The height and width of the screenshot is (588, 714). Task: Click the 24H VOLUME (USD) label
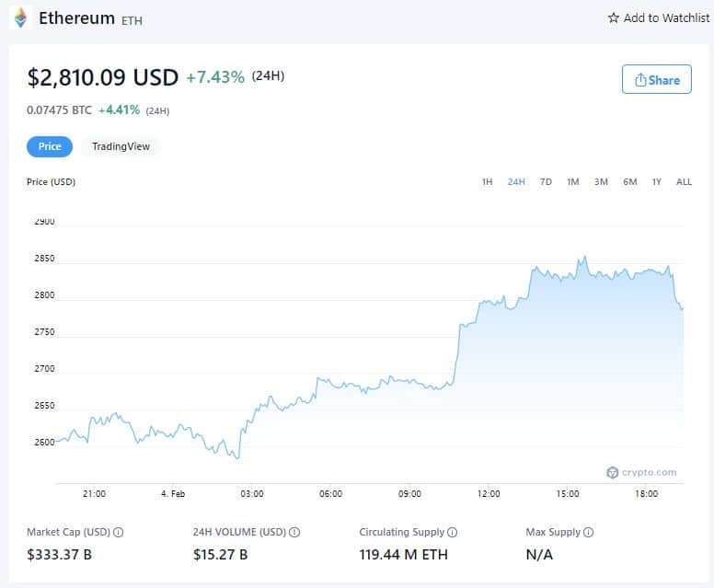tap(239, 532)
